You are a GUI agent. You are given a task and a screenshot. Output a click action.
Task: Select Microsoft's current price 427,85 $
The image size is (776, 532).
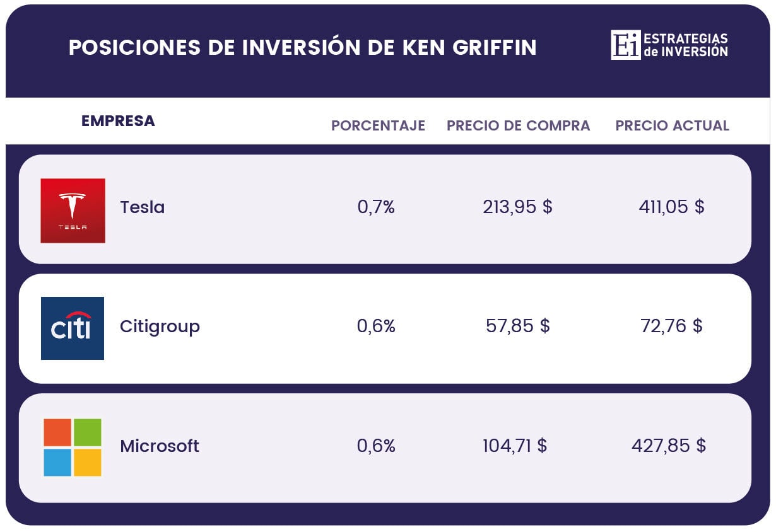click(669, 446)
